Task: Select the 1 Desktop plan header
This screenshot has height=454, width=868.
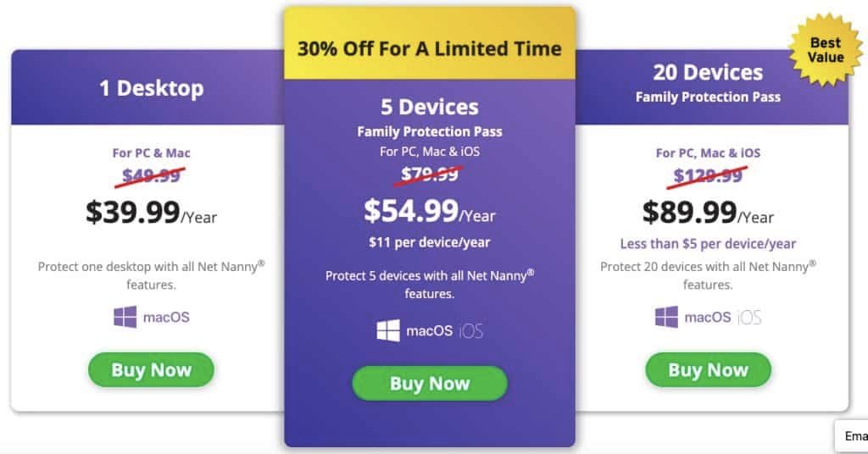Action: click(151, 88)
